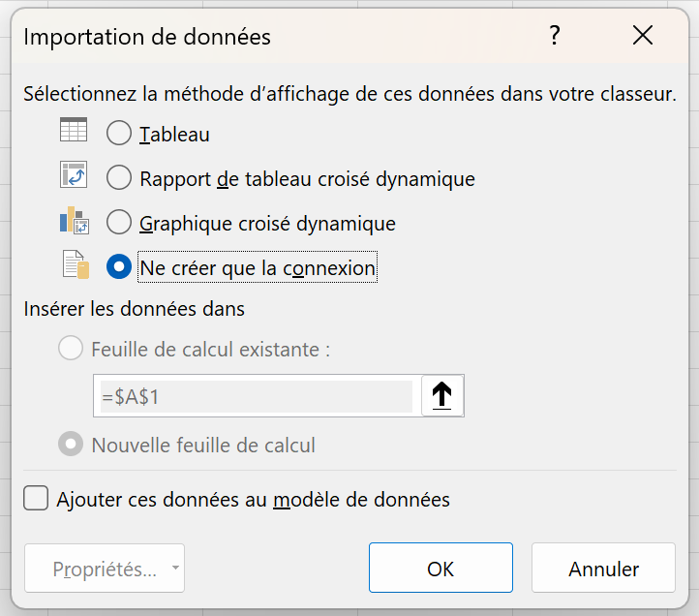Select Ne créer que la connexion
Viewport: 699px width, 616px height.
119,266
